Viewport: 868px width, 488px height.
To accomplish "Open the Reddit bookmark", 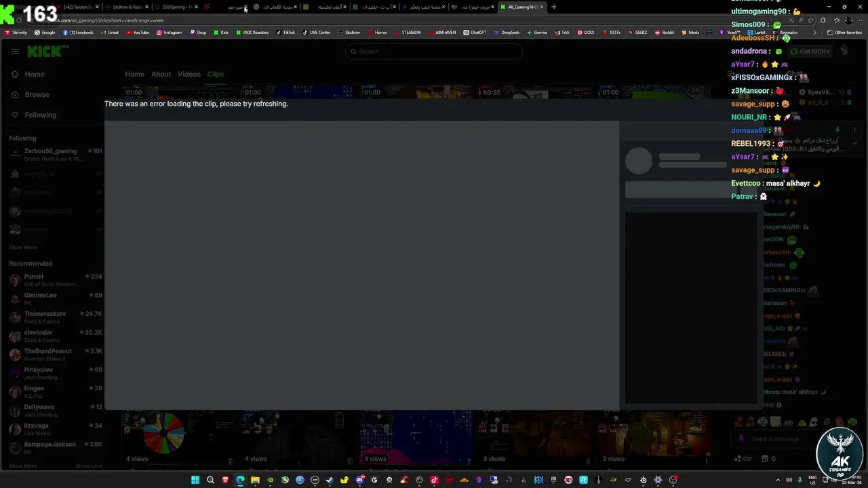I will coord(664,33).
